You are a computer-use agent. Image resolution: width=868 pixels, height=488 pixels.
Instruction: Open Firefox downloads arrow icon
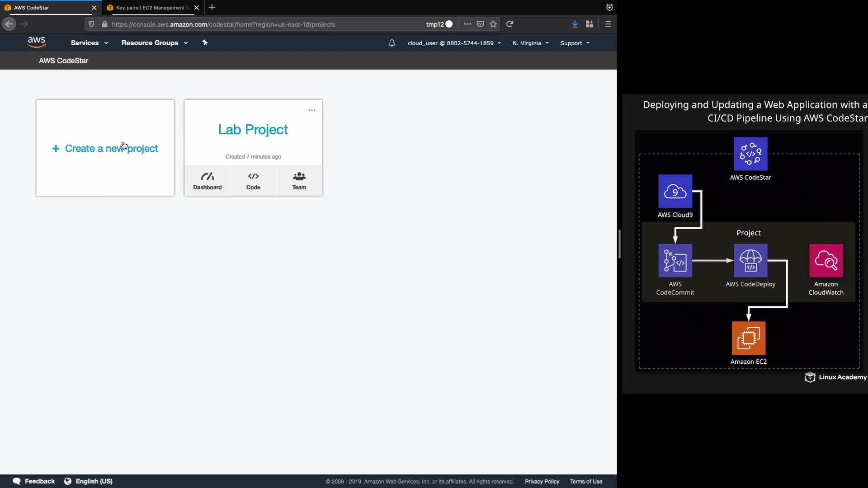coord(575,24)
